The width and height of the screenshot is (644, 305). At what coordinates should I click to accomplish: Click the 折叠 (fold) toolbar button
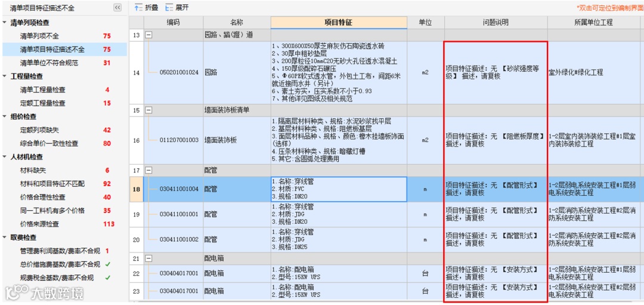(147, 7)
